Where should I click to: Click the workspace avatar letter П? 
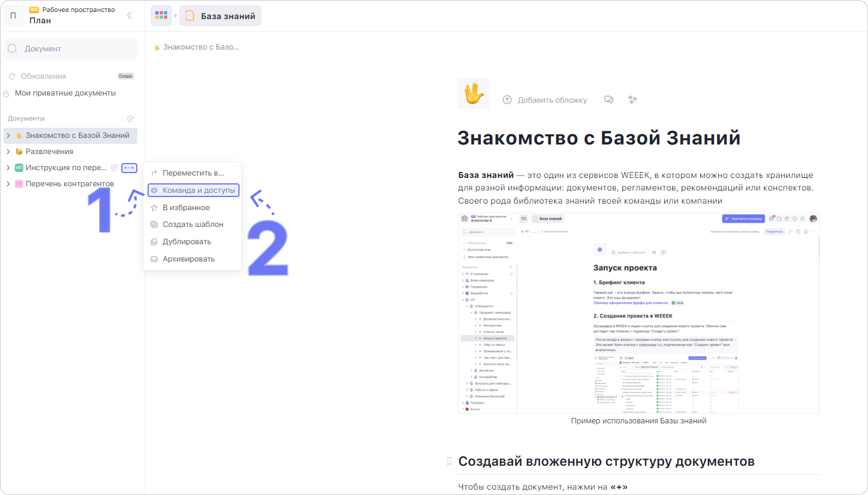tap(13, 16)
